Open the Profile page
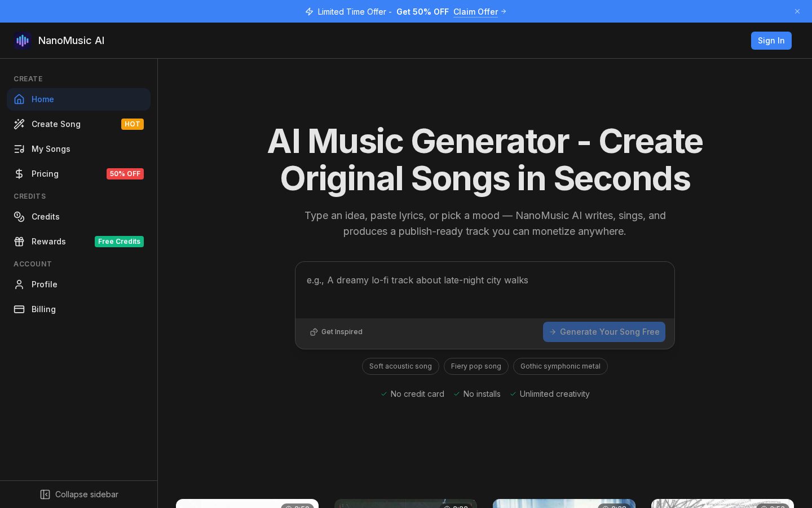This screenshot has height=508, width=812. pos(78,284)
